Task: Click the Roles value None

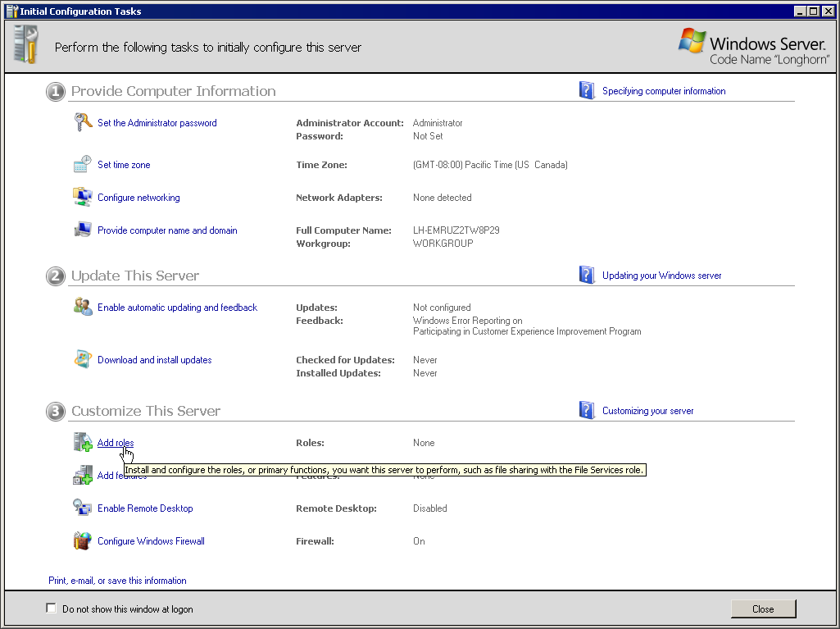Action: 423,443
